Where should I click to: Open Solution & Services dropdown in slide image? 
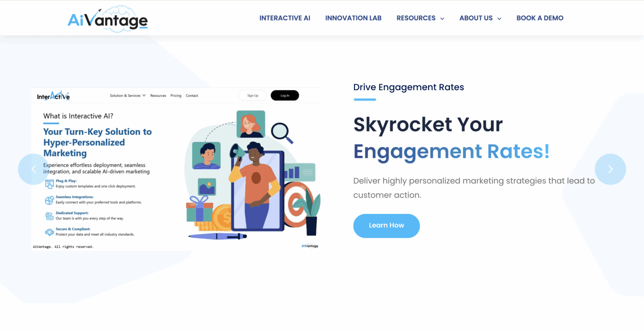coord(128,95)
